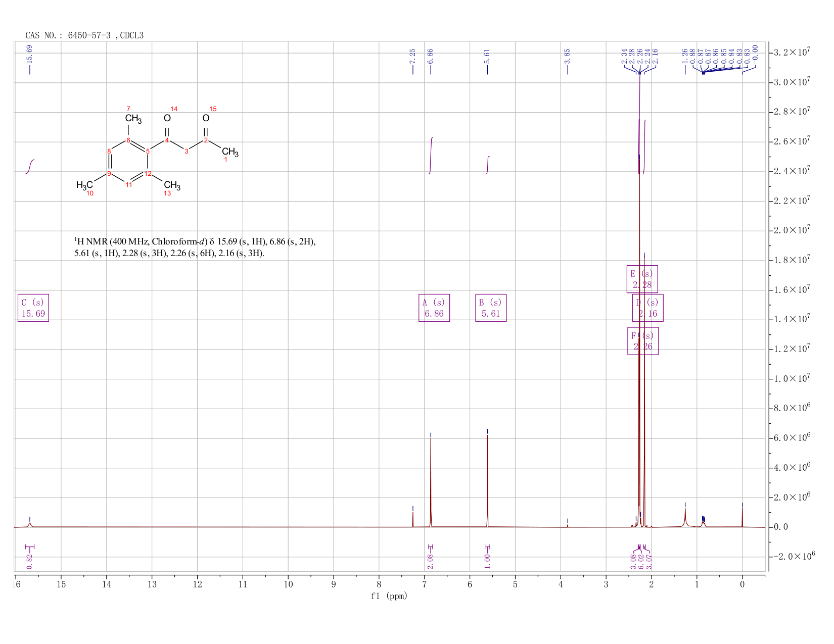This screenshot has width=834, height=644.
Task: Click the -2.0×10^6 intensity axis label
Action: coord(794,557)
